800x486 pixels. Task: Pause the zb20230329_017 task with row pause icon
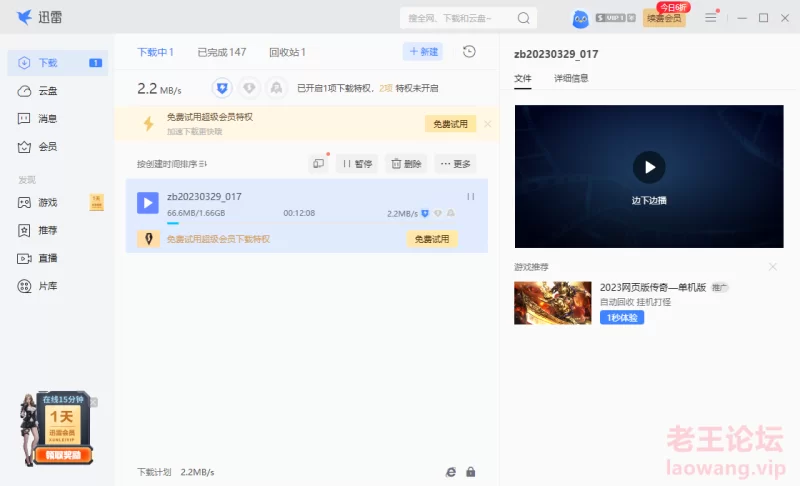tap(470, 196)
